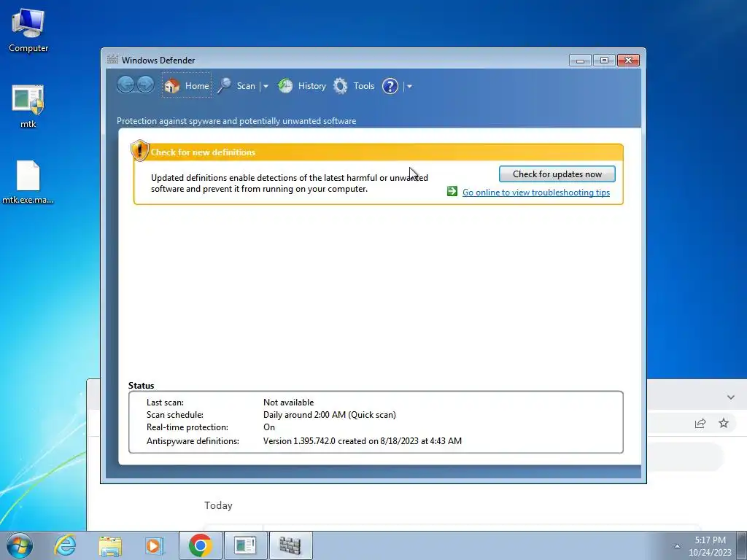
Task: Open Windows Explorer folder from taskbar
Action: [x=110, y=545]
